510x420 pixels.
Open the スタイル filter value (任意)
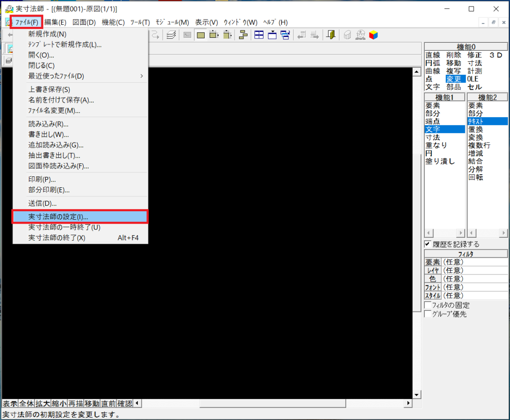click(475, 296)
